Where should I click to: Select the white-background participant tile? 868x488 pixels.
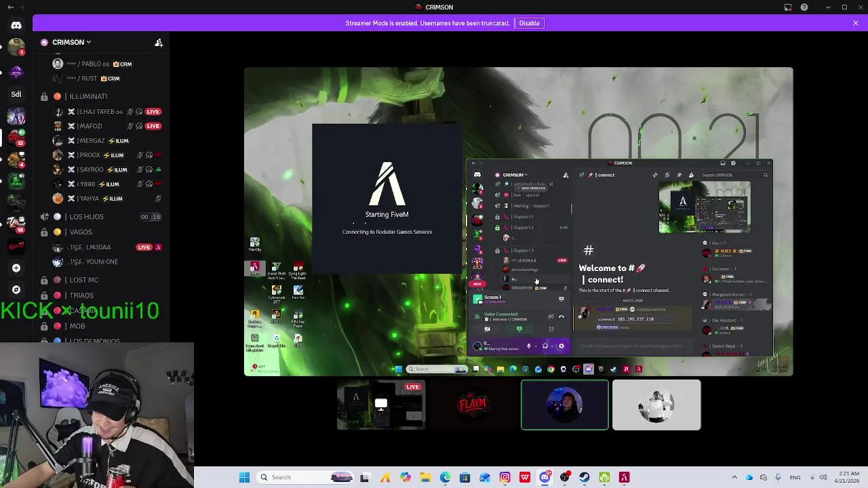click(x=656, y=405)
